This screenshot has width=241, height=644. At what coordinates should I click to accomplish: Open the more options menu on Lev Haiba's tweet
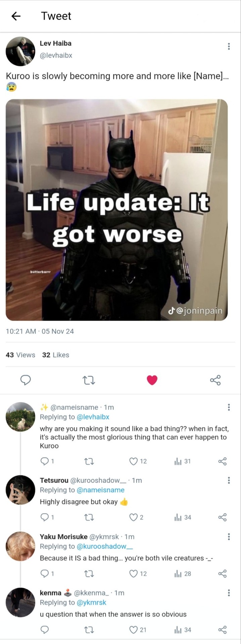point(229,46)
